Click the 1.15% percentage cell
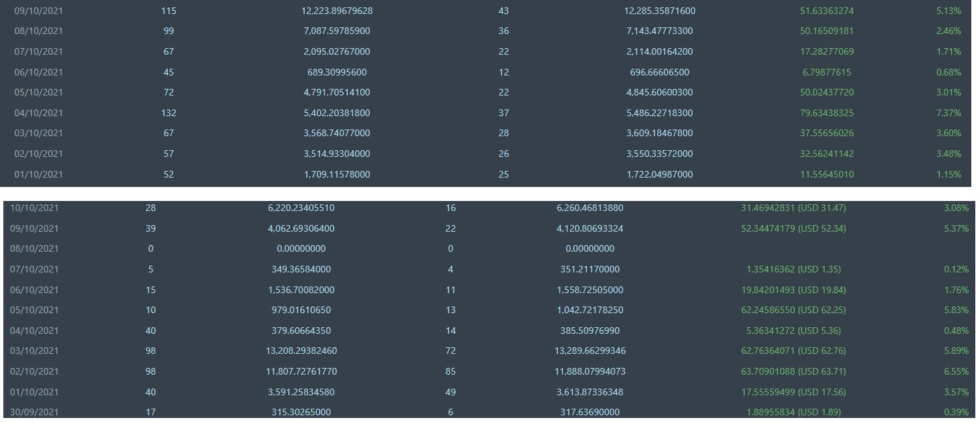Viewport: 980px width, 422px height. [949, 174]
